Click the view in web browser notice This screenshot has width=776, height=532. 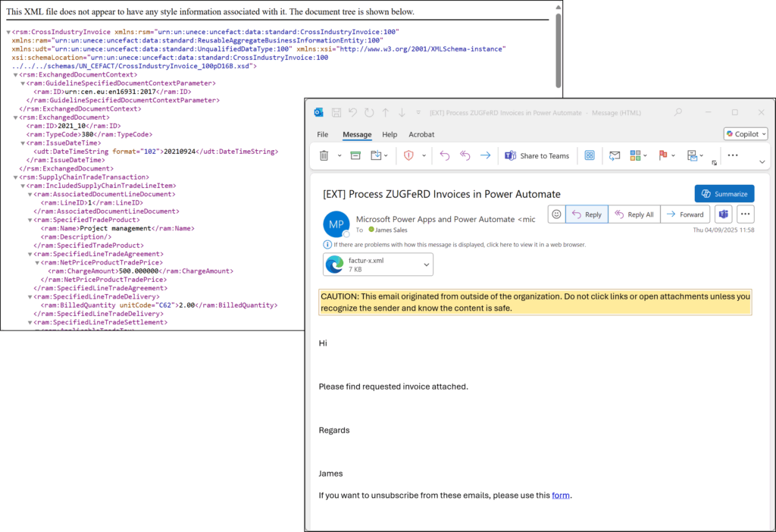click(460, 245)
